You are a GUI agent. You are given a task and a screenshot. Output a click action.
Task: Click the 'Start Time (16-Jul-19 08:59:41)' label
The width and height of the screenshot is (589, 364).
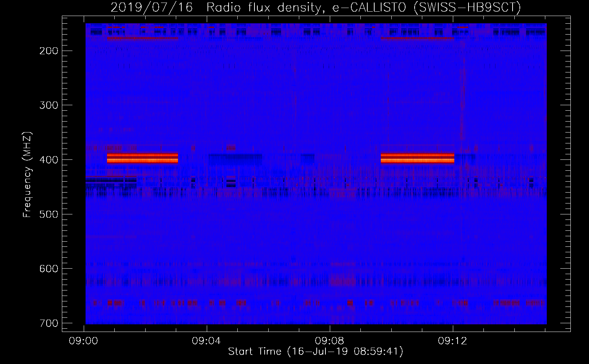click(316, 352)
